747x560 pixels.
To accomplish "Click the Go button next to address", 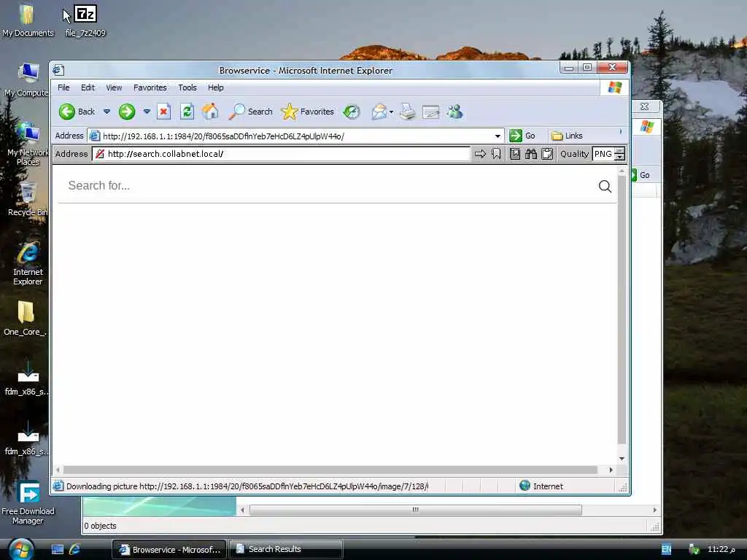I will pyautogui.click(x=522, y=136).
